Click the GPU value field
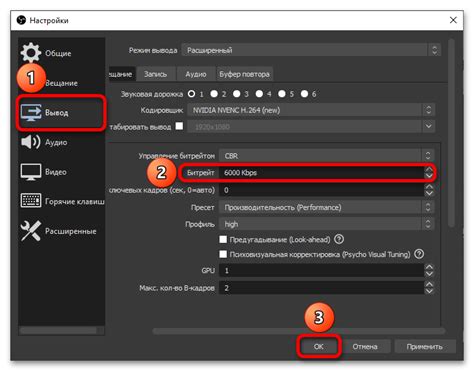 322,270
